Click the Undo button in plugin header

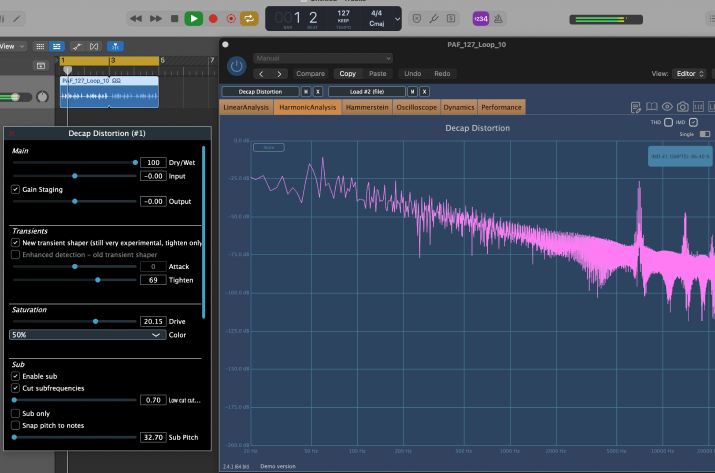click(x=412, y=73)
